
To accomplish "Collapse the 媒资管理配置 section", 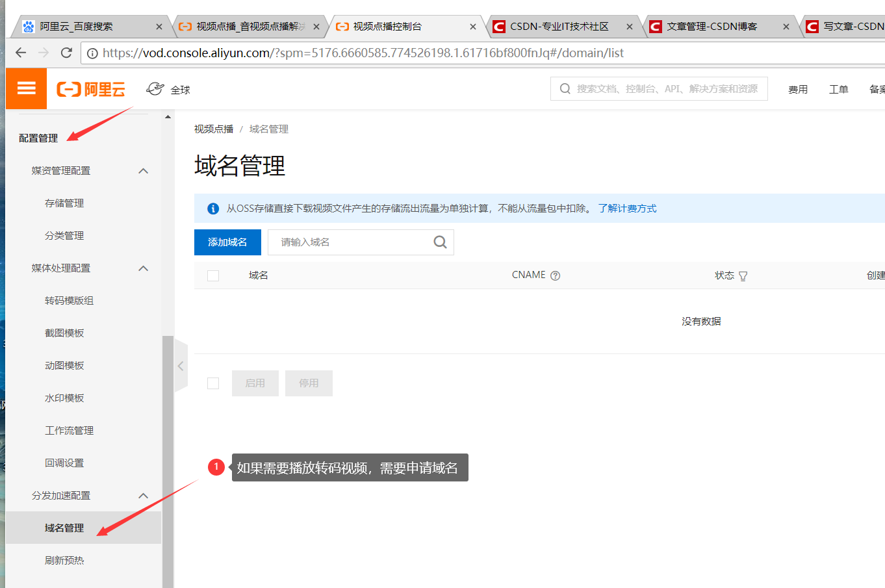I will [x=142, y=170].
